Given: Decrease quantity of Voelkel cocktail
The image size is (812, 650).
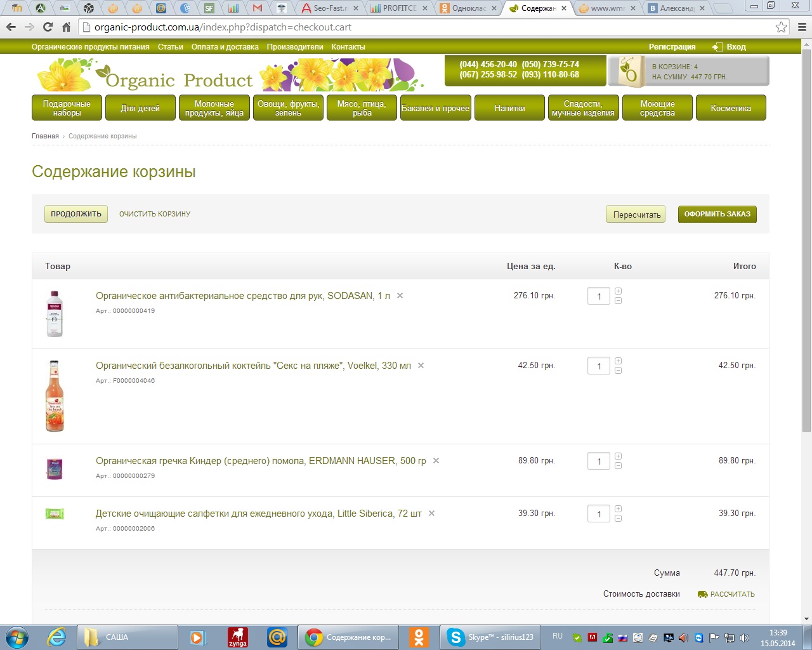Looking at the screenshot, I should 618,370.
